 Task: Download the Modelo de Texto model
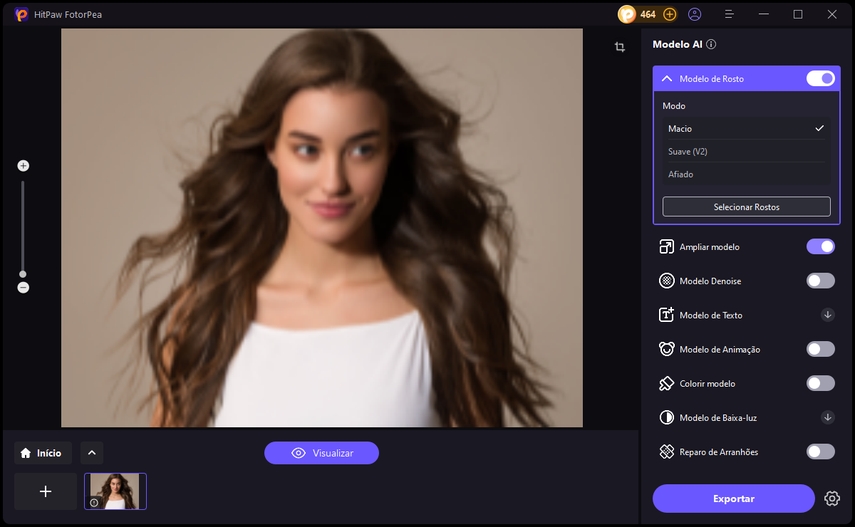[x=828, y=315]
